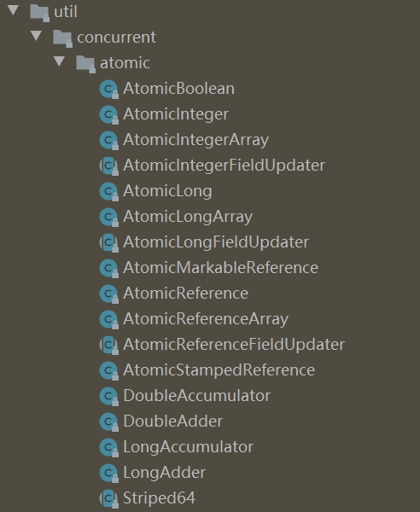Viewport: 420px width, 512px height.
Task: Click the concurrent folder icon
Action: coord(62,38)
